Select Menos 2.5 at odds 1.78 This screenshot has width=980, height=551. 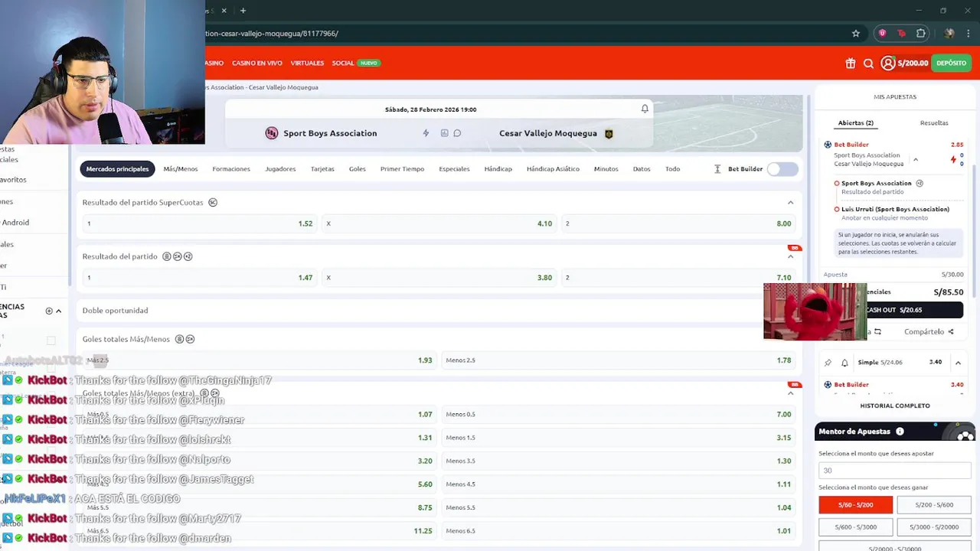[x=619, y=360]
